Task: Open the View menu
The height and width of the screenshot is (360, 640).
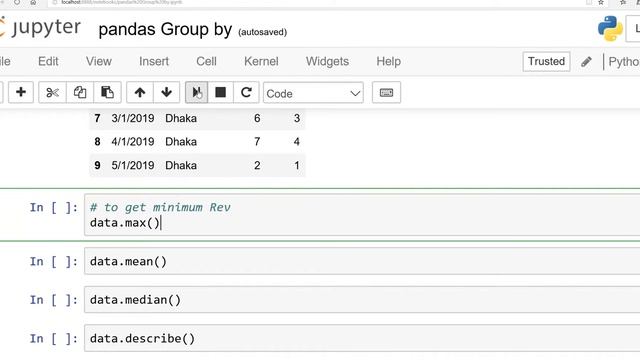Action: coord(99,61)
